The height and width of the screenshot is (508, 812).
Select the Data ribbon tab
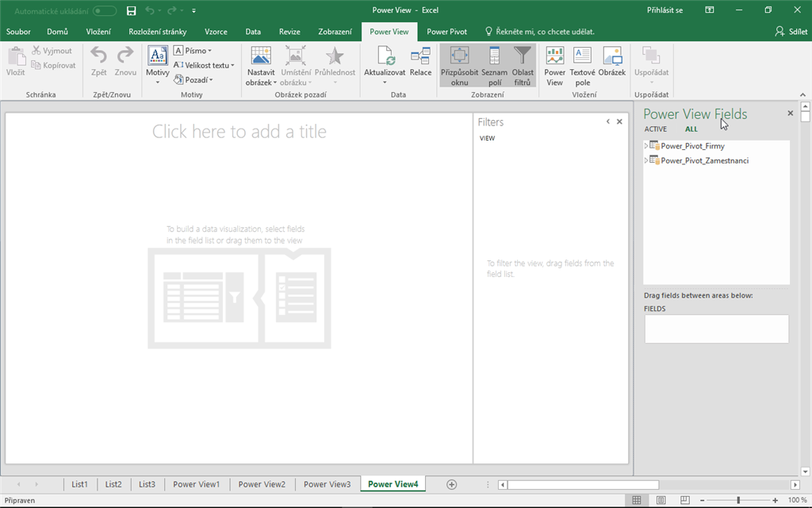coord(253,32)
